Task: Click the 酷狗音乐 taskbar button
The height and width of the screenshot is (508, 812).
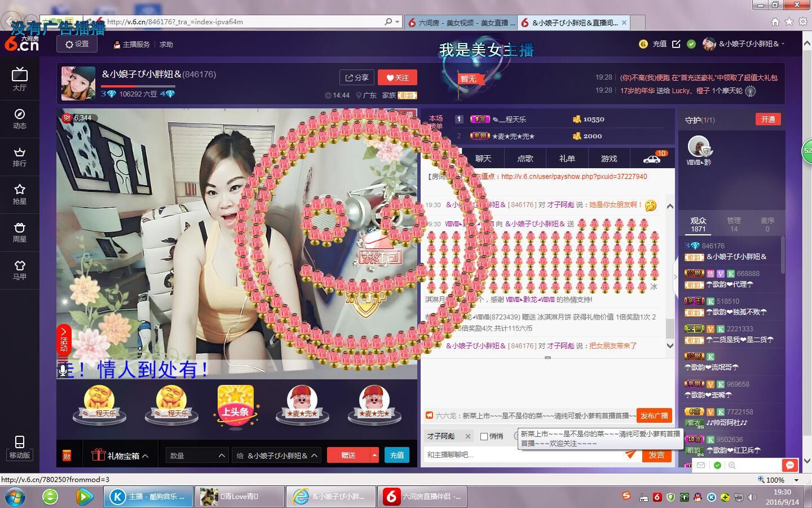Action: click(x=148, y=497)
